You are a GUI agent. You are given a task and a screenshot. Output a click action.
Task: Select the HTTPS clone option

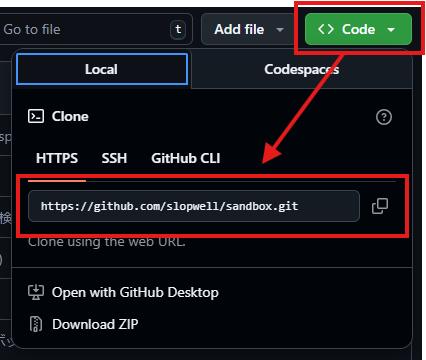pyautogui.click(x=57, y=158)
